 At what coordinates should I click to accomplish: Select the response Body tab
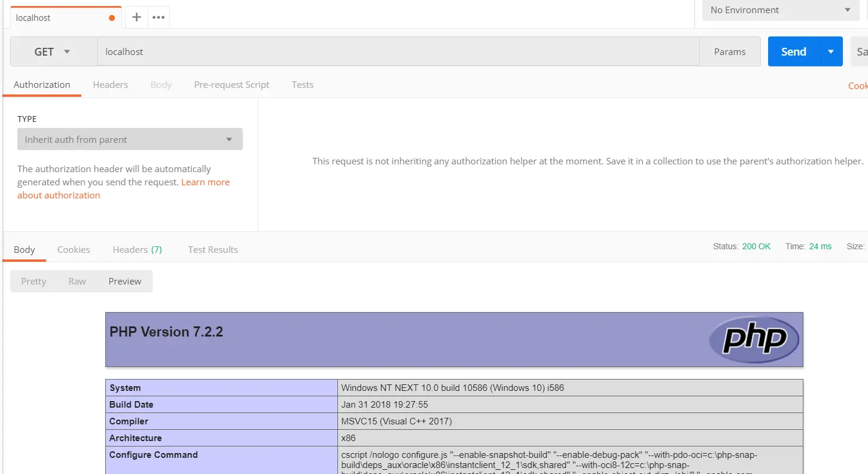tap(25, 249)
